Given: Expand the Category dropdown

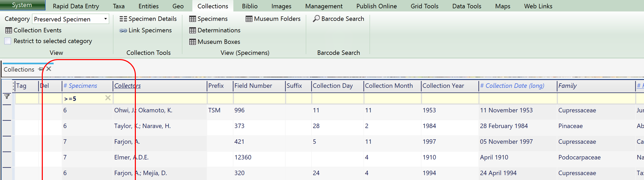Looking at the screenshot, I should (105, 19).
